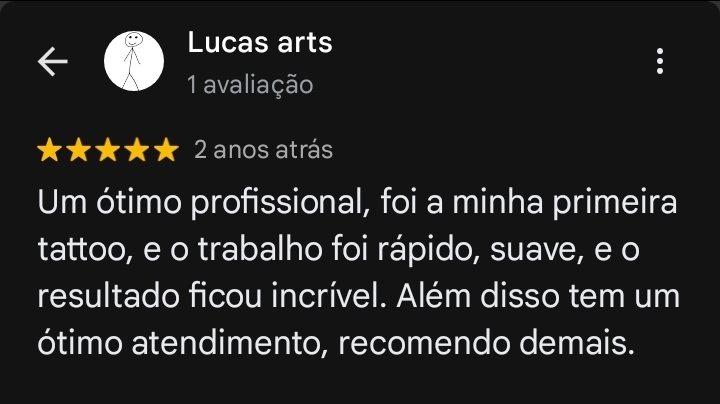Screen dimensions: 720x404
Task: Click the word "primeira" in the first line
Action: (x=615, y=203)
